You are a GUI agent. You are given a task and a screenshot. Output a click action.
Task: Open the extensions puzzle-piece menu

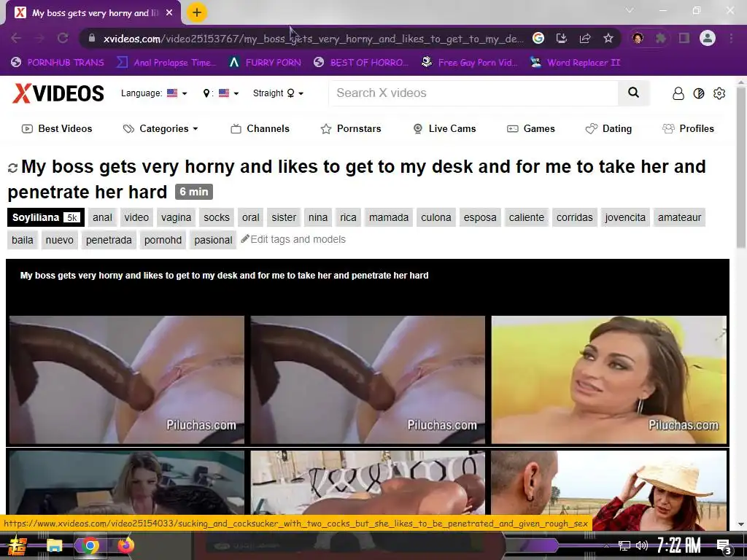click(661, 38)
